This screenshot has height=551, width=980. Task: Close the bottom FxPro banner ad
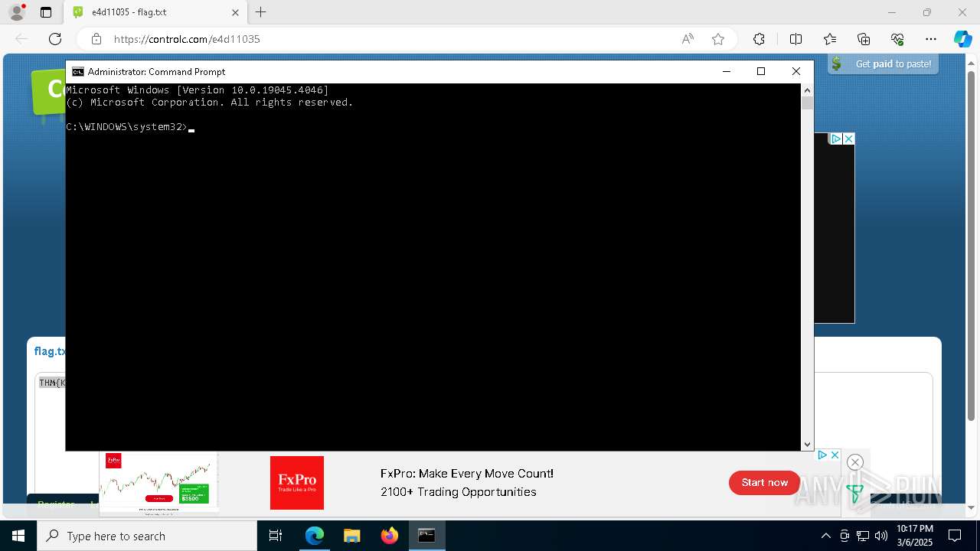tap(835, 455)
